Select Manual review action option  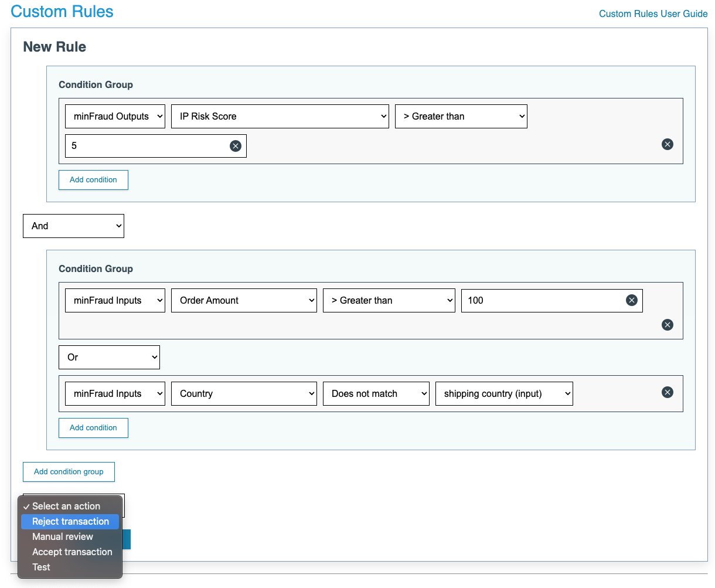coord(63,536)
